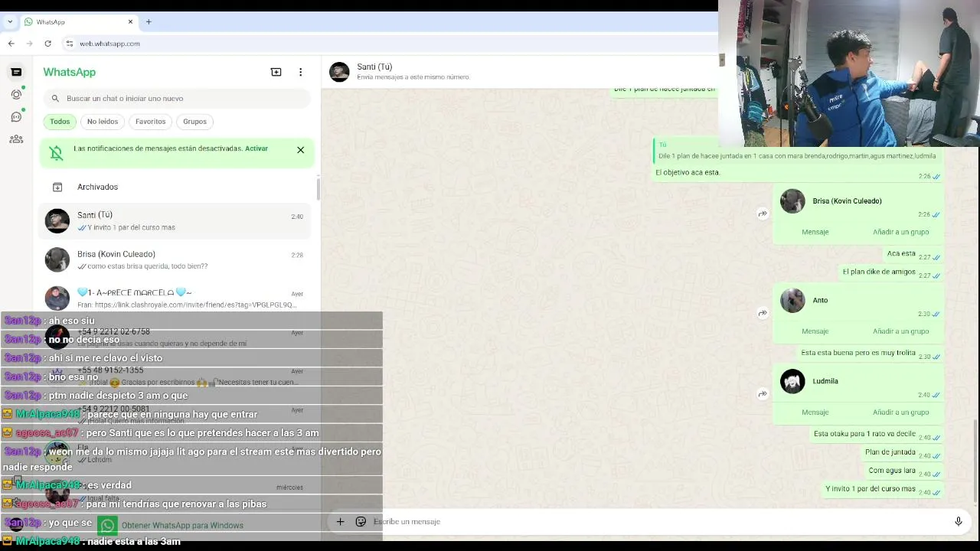This screenshot has width=980, height=551.
Task: Click the 'El objetivo aca esta.' message
Action: (688, 173)
